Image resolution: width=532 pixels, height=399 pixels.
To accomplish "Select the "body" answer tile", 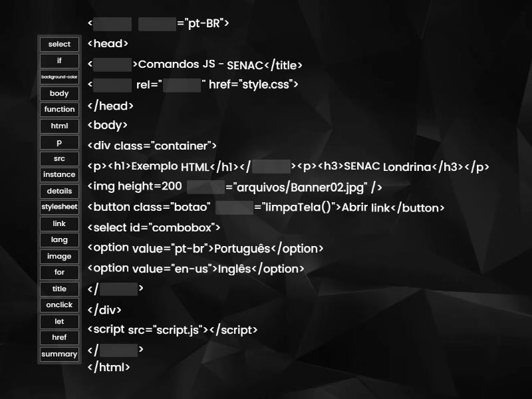I will pos(59,93).
